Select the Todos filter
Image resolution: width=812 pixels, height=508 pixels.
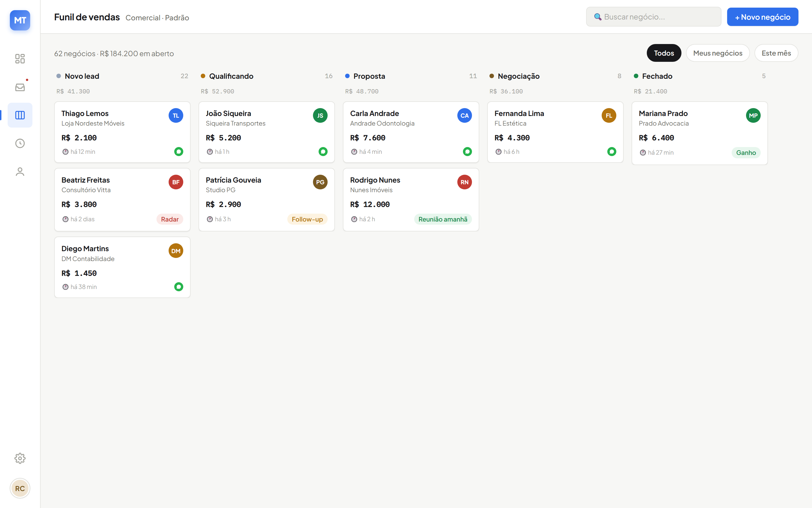(664, 53)
